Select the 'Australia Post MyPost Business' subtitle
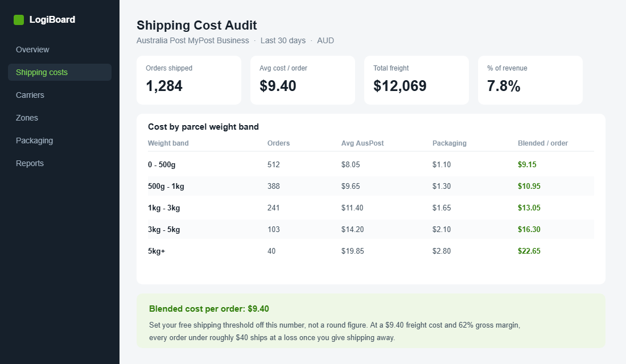The height and width of the screenshot is (364, 626). [x=192, y=41]
